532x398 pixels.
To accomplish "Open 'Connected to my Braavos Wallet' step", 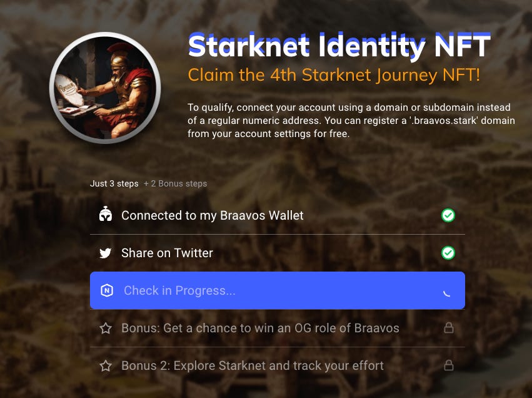I will tap(278, 215).
